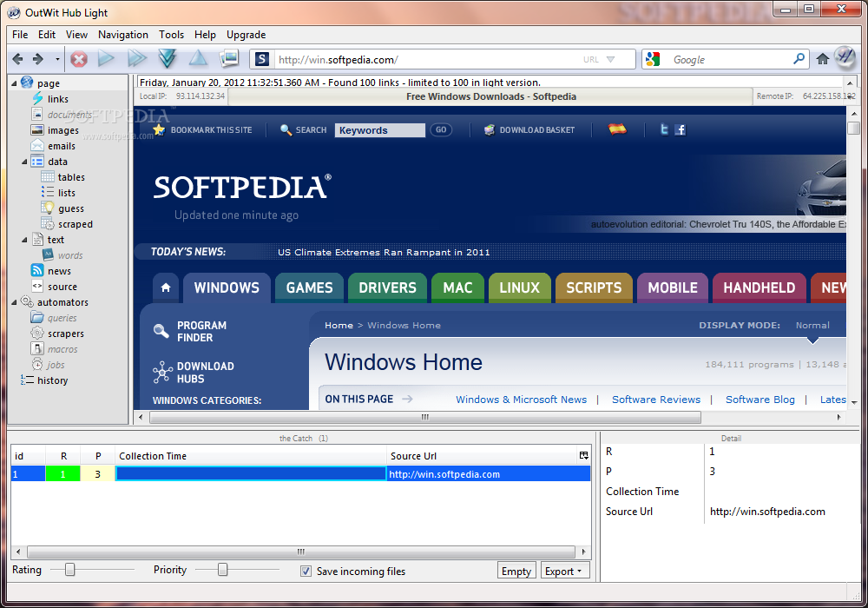This screenshot has height=608, width=868.
Task: Open the View menu
Action: coord(76,35)
